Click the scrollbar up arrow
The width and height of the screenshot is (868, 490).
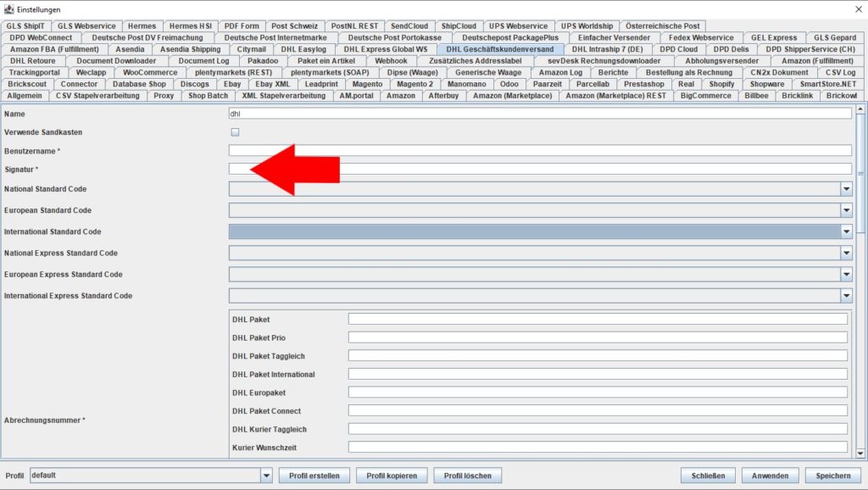point(860,109)
